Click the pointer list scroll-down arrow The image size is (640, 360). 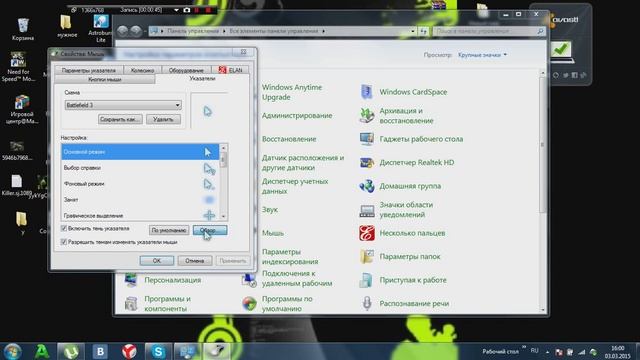click(223, 216)
